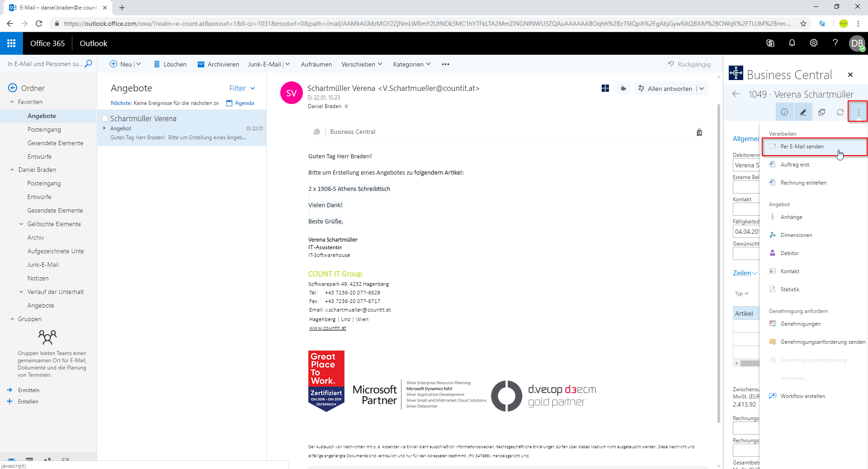Open the Agenda link
The image size is (868, 469).
point(240,103)
